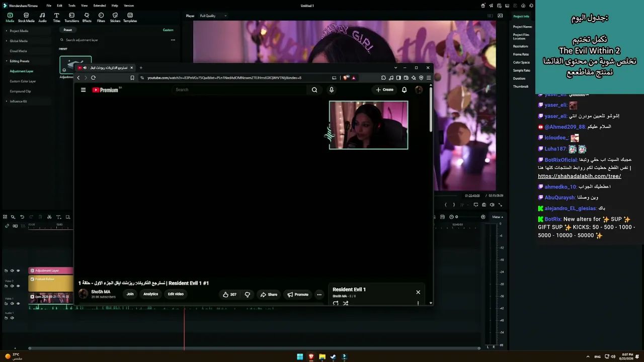This screenshot has height=362, width=644.
Task: Adjust the timeline zoom slider handle
Action: [456, 217]
